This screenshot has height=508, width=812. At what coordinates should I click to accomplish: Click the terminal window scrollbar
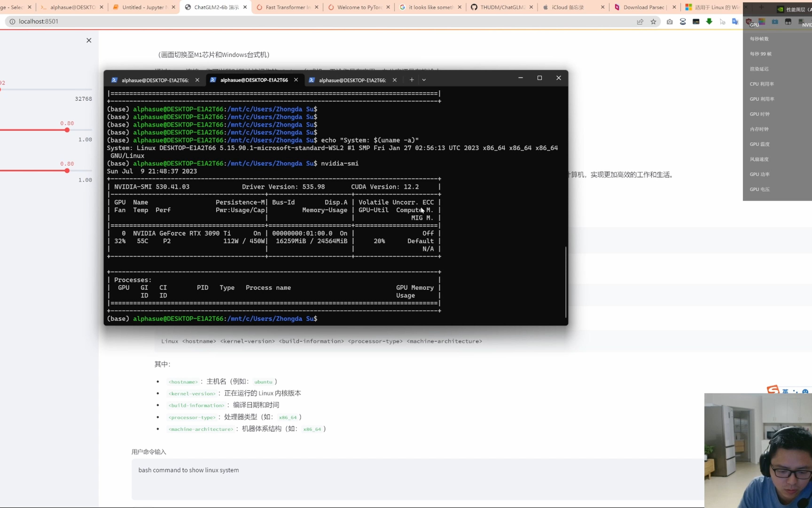click(x=566, y=282)
